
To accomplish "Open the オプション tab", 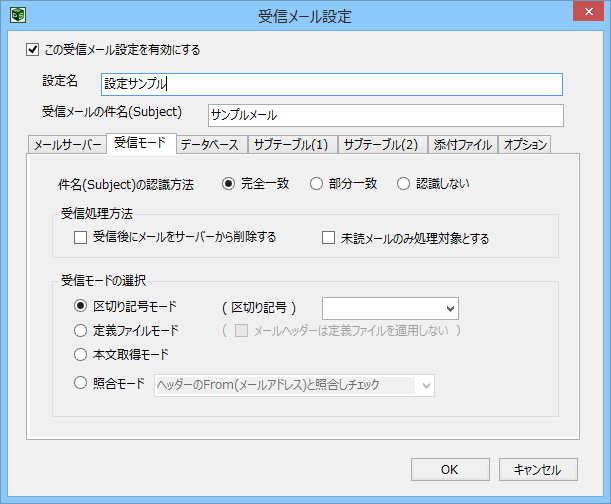I will pyautogui.click(x=524, y=145).
